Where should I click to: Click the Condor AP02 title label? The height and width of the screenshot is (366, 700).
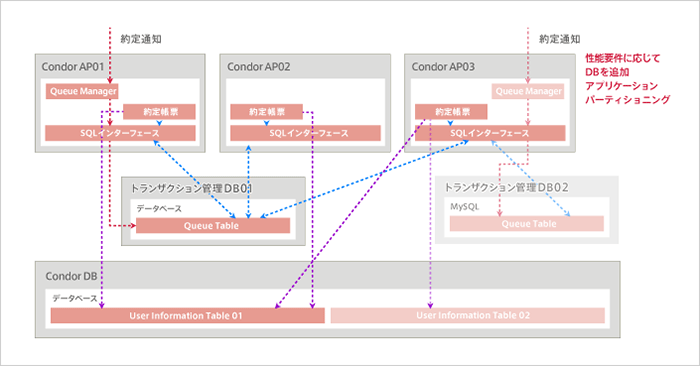pyautogui.click(x=258, y=67)
